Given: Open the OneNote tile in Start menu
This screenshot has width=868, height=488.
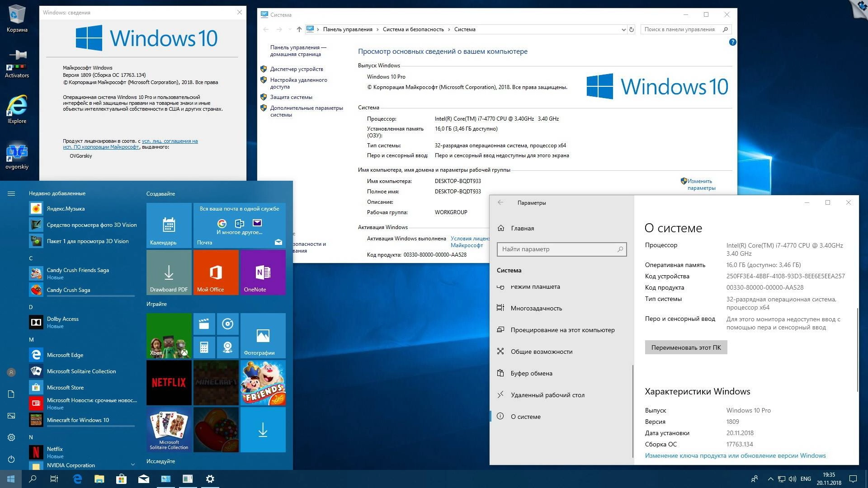Looking at the screenshot, I should [262, 272].
